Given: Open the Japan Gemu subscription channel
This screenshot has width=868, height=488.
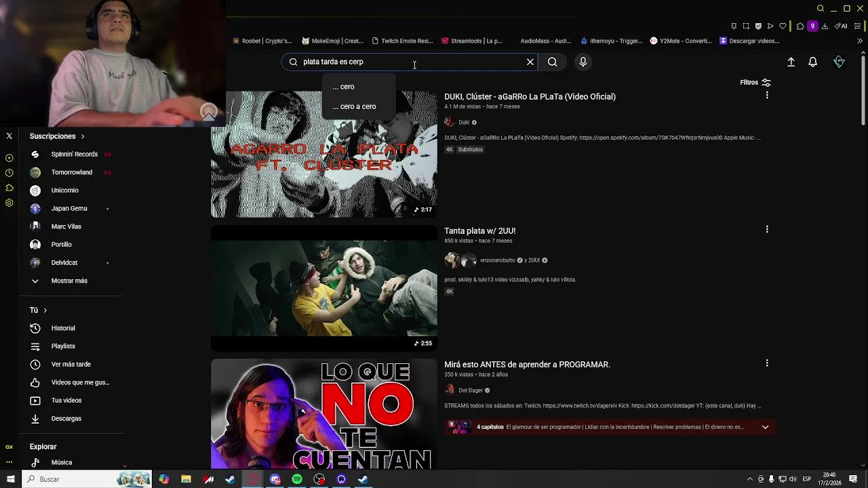Looking at the screenshot, I should 71,208.
